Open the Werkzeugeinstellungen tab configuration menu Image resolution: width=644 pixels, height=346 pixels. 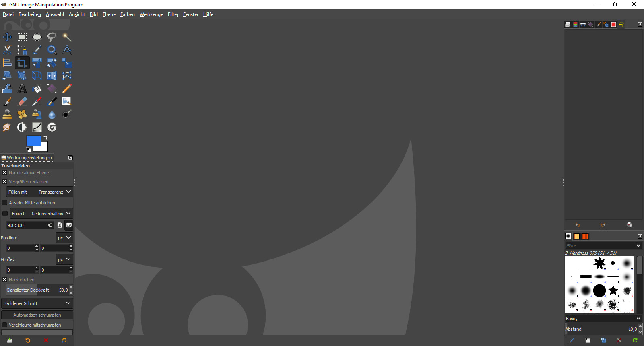pos(70,158)
